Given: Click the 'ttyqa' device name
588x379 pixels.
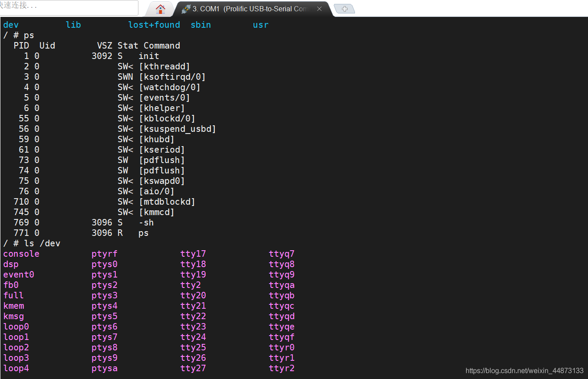Looking at the screenshot, I should (x=282, y=285).
